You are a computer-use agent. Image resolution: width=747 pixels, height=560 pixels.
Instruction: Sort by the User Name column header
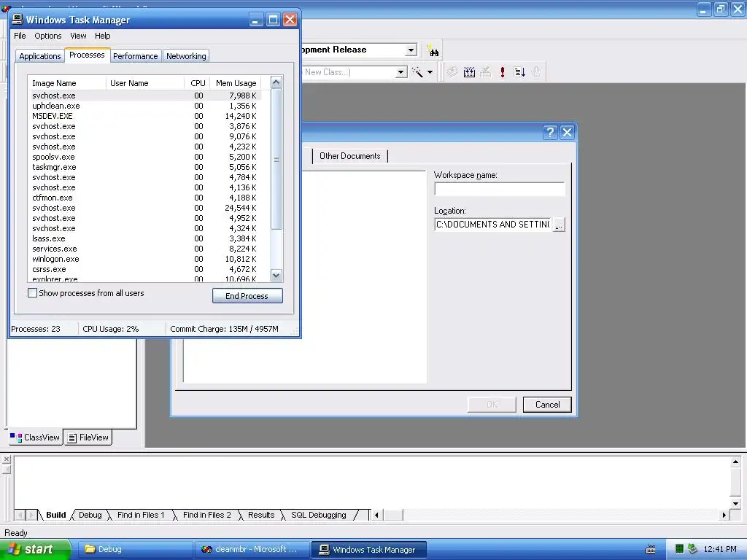tap(145, 83)
